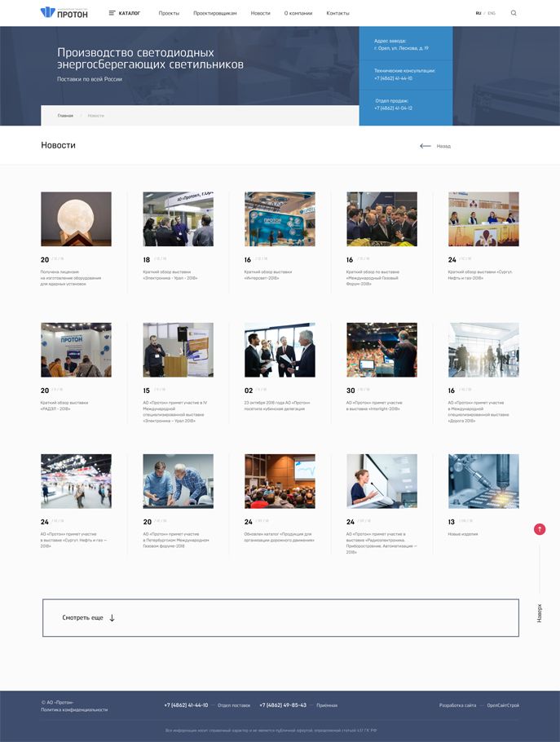The height and width of the screenshot is (742, 560).
Task: Open the Проектировщикам menu item
Action: pos(214,13)
